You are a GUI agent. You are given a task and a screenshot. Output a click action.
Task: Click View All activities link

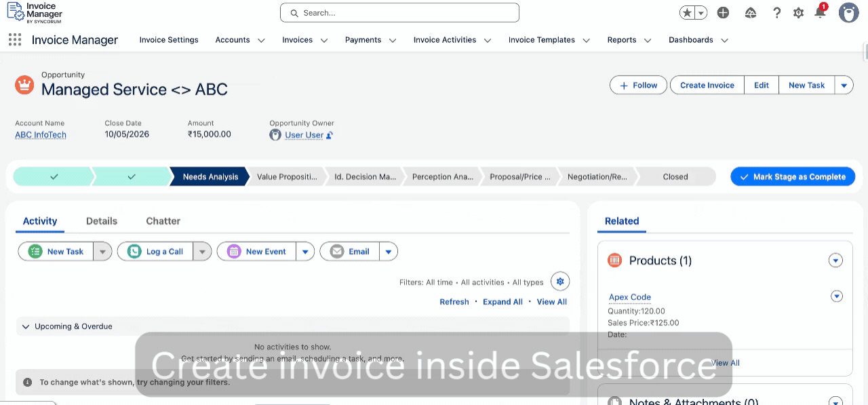point(552,302)
